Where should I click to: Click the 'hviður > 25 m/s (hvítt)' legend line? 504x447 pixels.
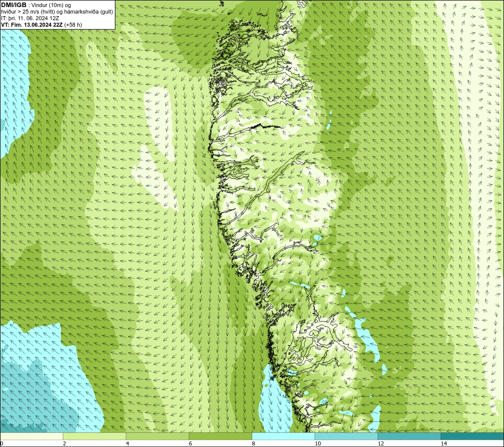point(57,12)
